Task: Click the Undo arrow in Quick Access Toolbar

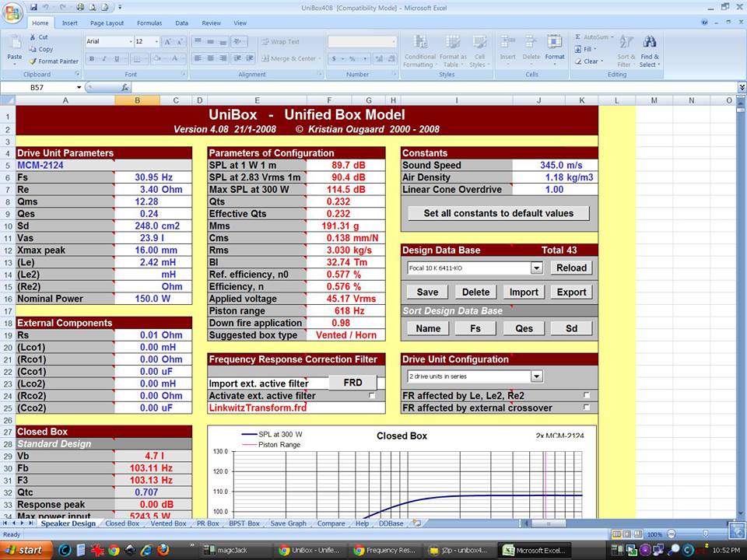Action: click(46, 7)
